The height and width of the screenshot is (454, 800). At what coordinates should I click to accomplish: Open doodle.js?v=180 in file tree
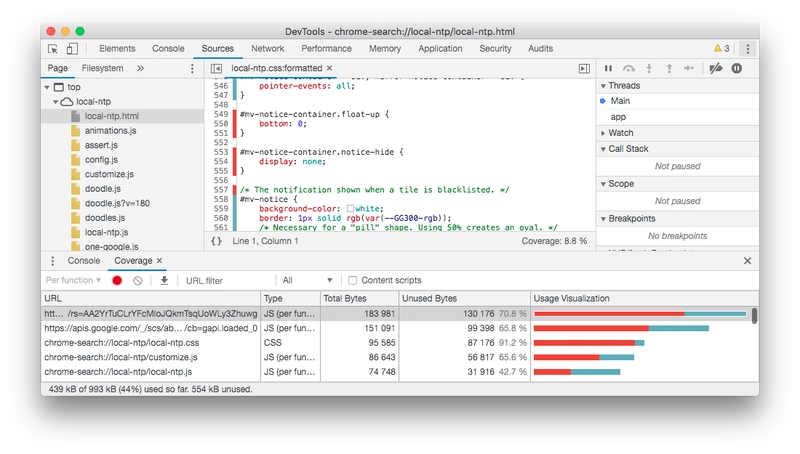pos(117,203)
